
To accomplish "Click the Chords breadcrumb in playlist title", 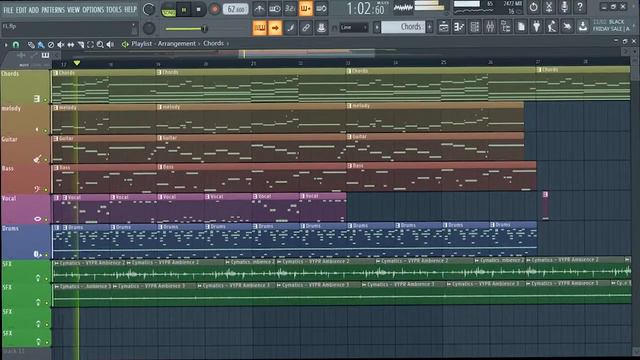I will coord(213,43).
